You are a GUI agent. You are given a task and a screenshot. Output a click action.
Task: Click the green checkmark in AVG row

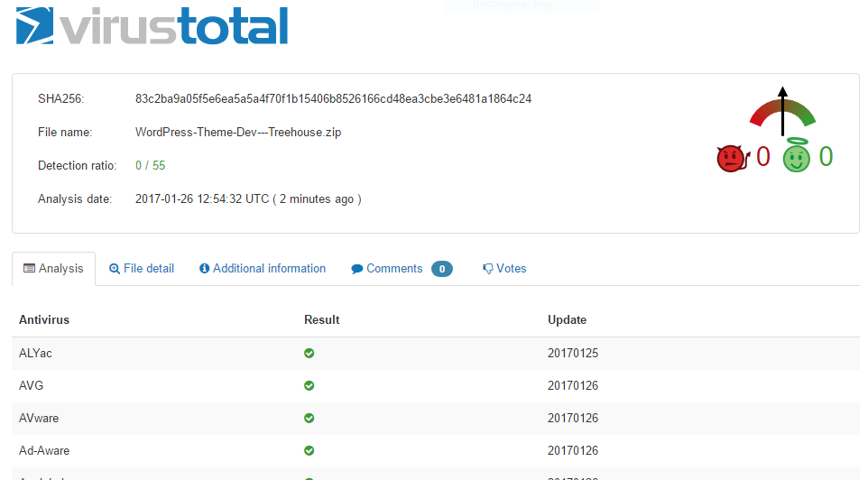pos(309,385)
